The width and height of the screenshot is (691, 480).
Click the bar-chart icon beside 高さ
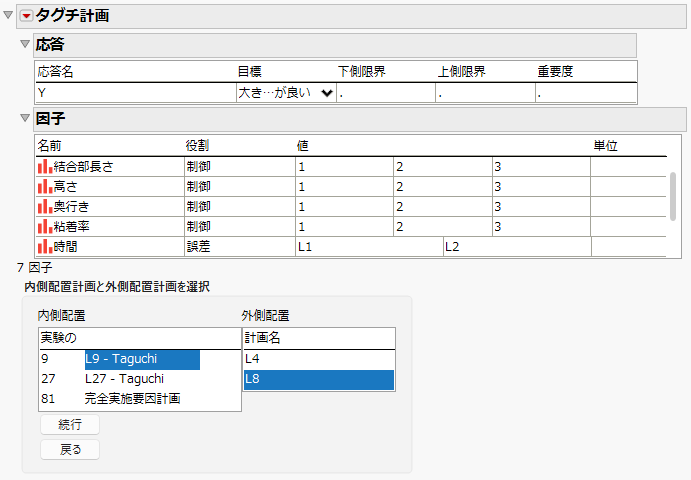(45, 186)
